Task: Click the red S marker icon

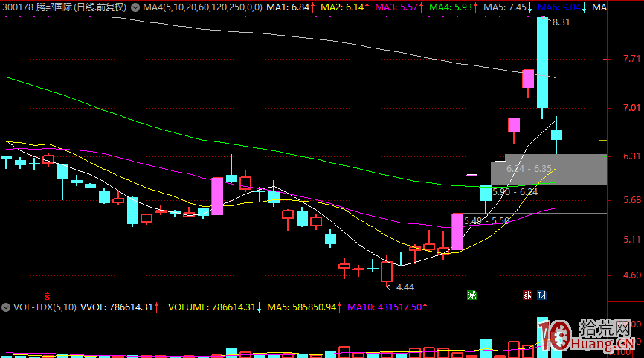Action: point(48,296)
